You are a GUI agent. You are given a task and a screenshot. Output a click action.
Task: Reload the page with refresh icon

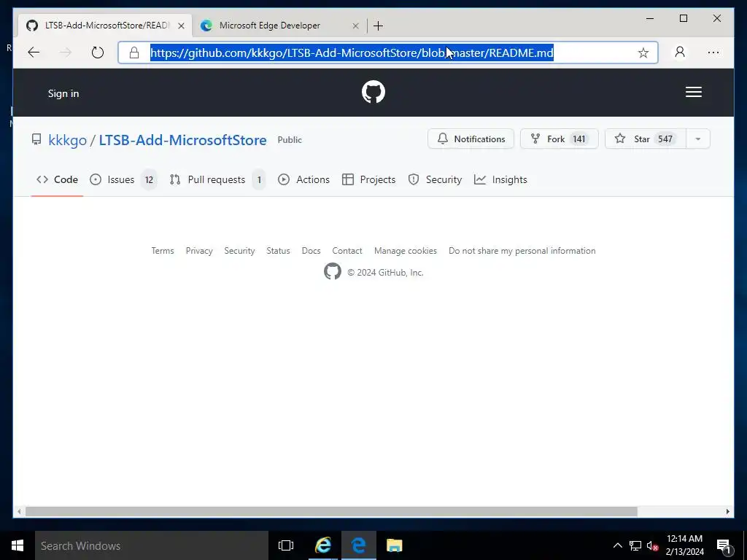tap(98, 52)
